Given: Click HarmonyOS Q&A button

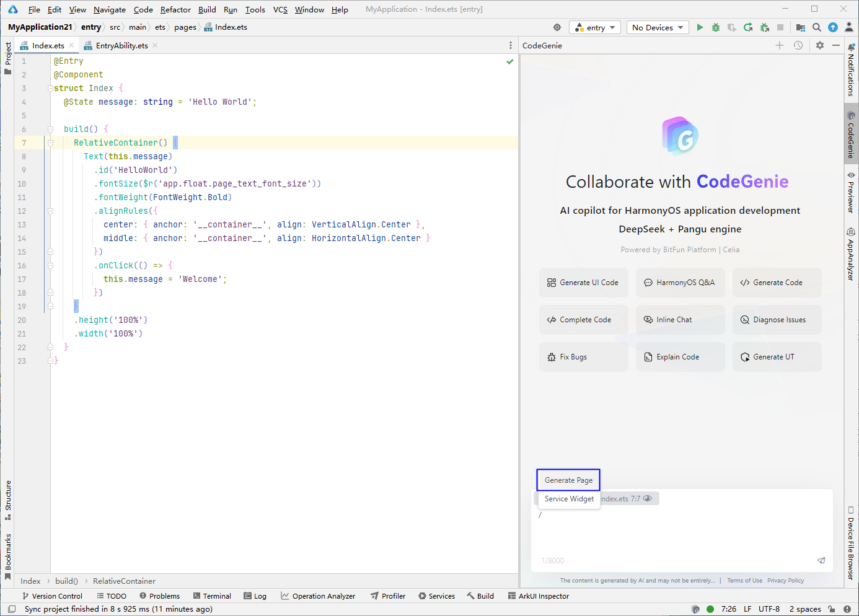Looking at the screenshot, I should point(680,283).
